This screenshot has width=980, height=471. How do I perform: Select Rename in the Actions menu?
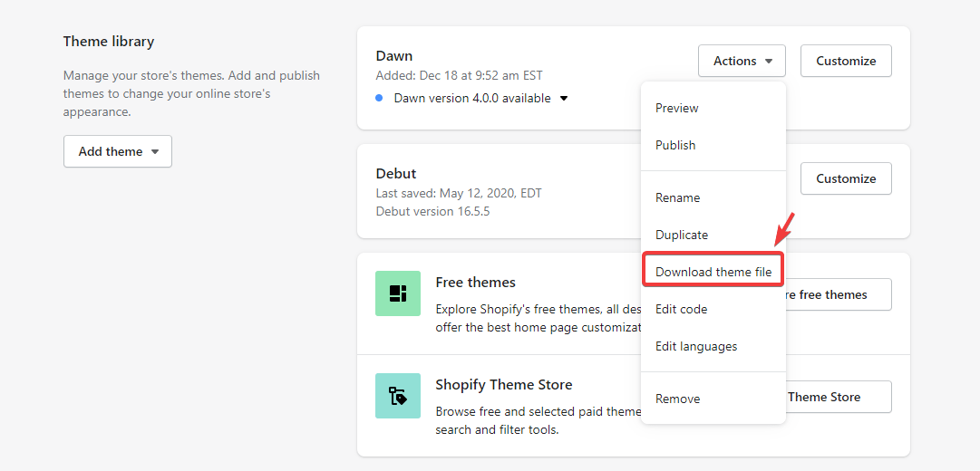click(x=677, y=197)
